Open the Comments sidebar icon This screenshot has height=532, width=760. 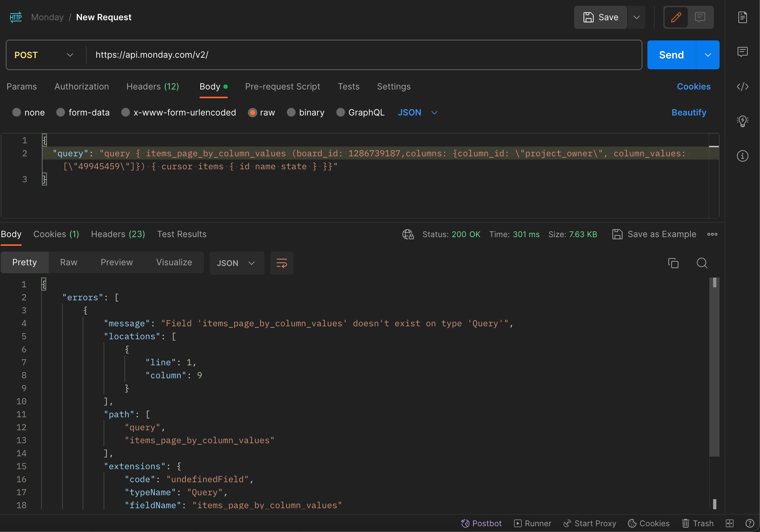742,52
